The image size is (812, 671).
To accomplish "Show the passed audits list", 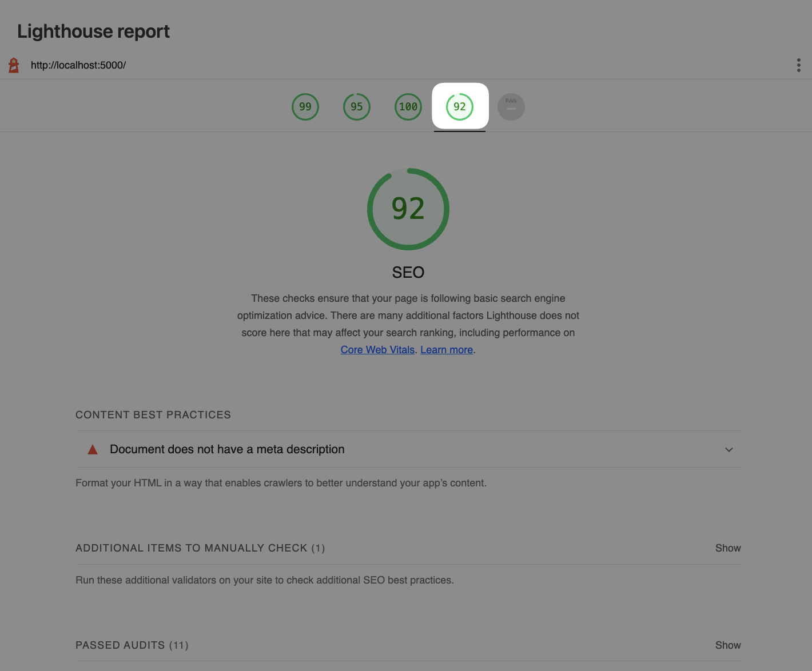I will pyautogui.click(x=727, y=645).
